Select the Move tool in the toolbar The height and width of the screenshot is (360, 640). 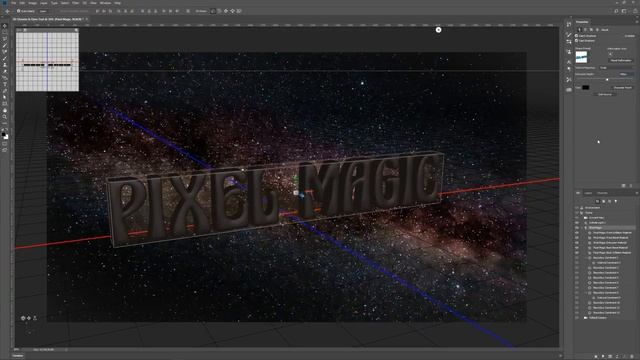(4, 26)
